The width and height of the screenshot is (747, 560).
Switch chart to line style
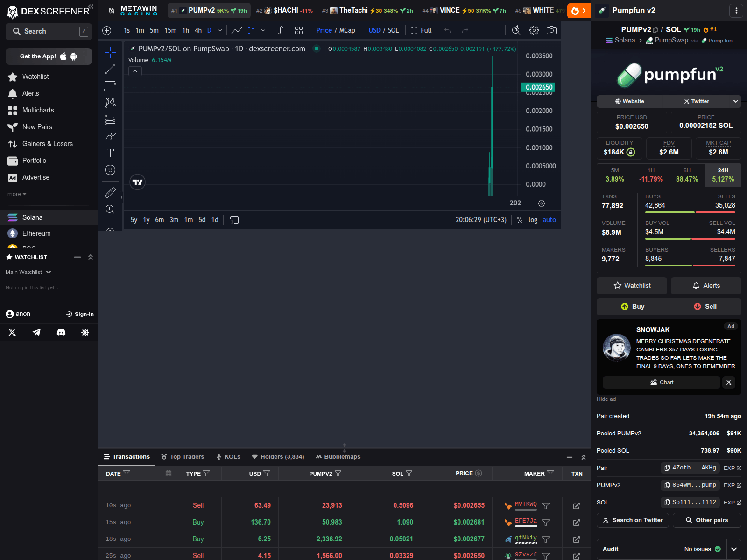point(237,30)
